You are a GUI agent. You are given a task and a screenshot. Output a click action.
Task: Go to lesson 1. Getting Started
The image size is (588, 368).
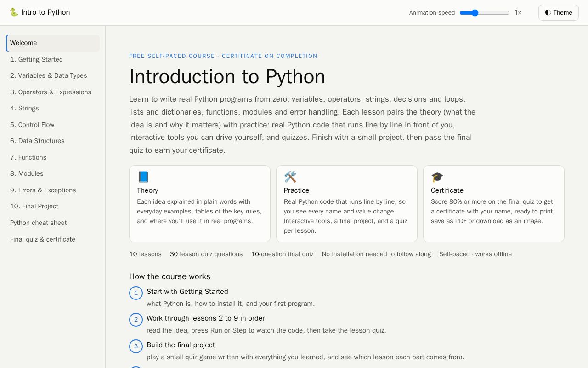point(52,59)
